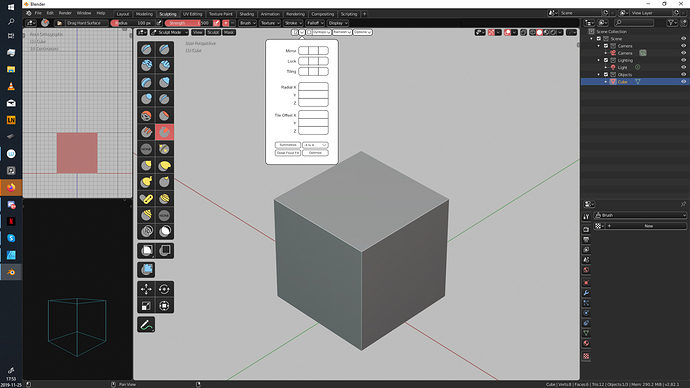Select the Smooth sculpt brush
This screenshot has height=388, width=690.
pyautogui.click(x=146, y=115)
